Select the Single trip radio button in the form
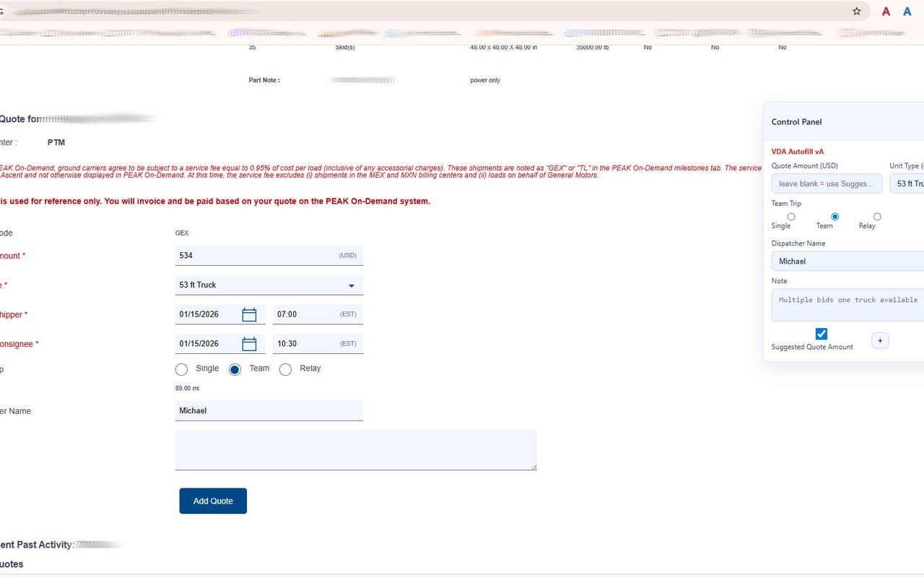The width and height of the screenshot is (924, 578). tap(181, 369)
